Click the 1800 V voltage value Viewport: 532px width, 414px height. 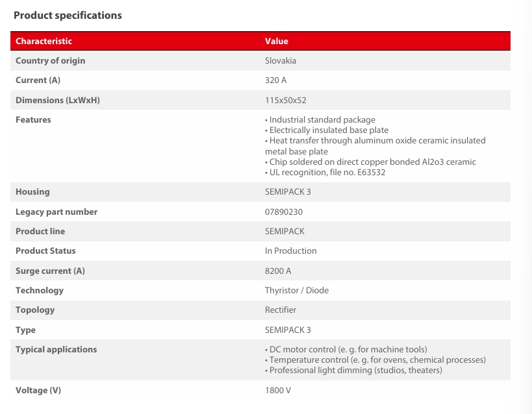coord(278,390)
